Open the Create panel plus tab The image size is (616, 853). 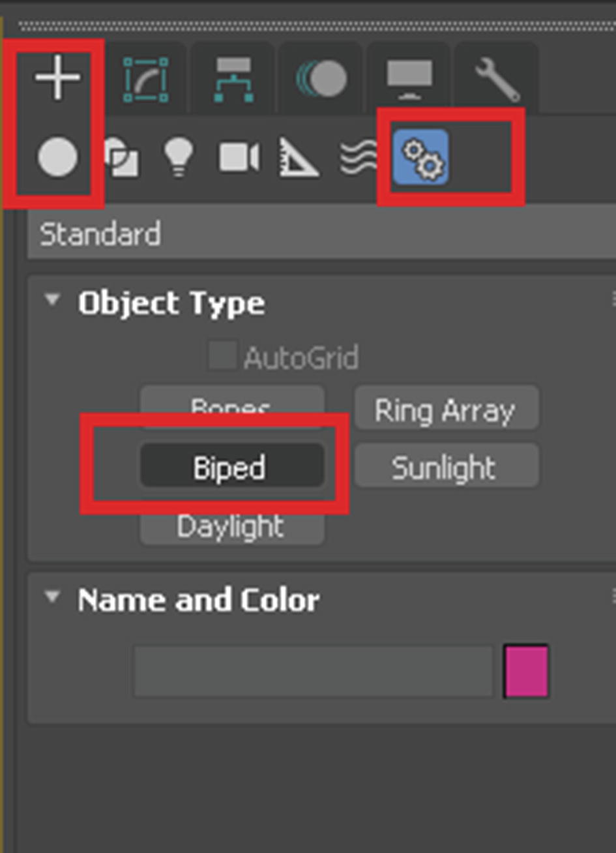57,78
